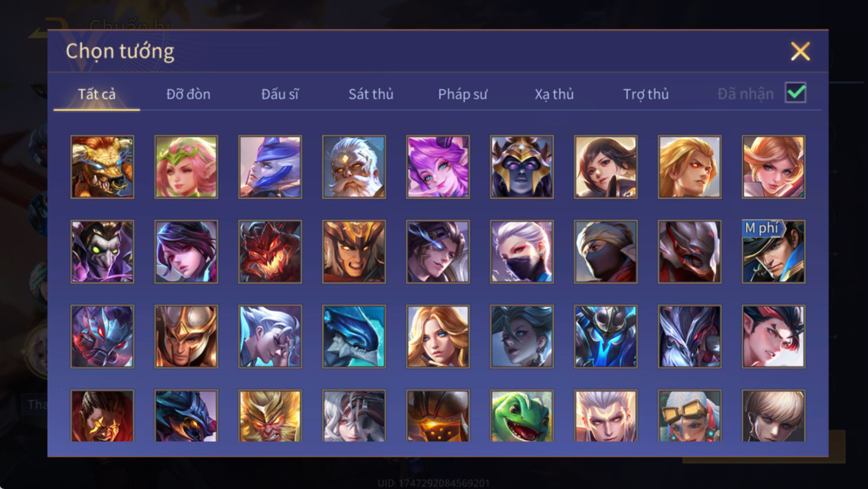Open the 'Sát thủ' tab
Image resolution: width=868 pixels, height=489 pixels.
click(371, 94)
